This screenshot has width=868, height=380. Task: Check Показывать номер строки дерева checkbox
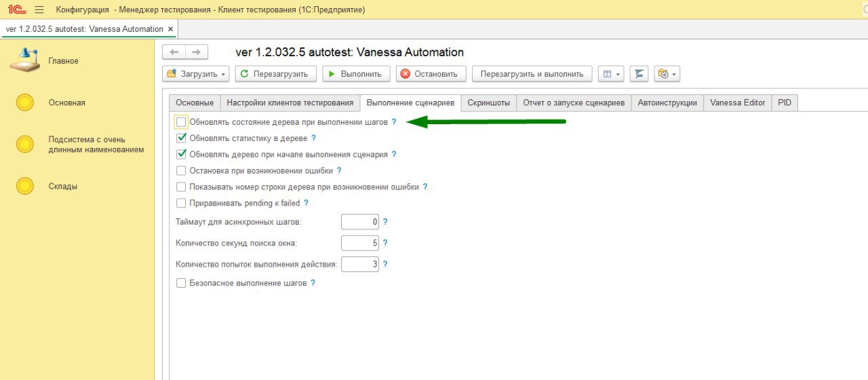181,187
